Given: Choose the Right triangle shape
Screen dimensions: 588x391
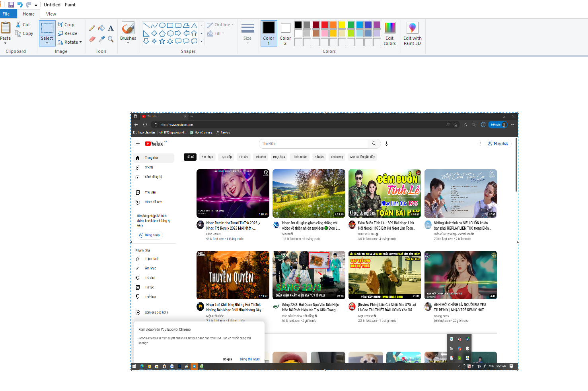Looking at the screenshot, I should [146, 33].
